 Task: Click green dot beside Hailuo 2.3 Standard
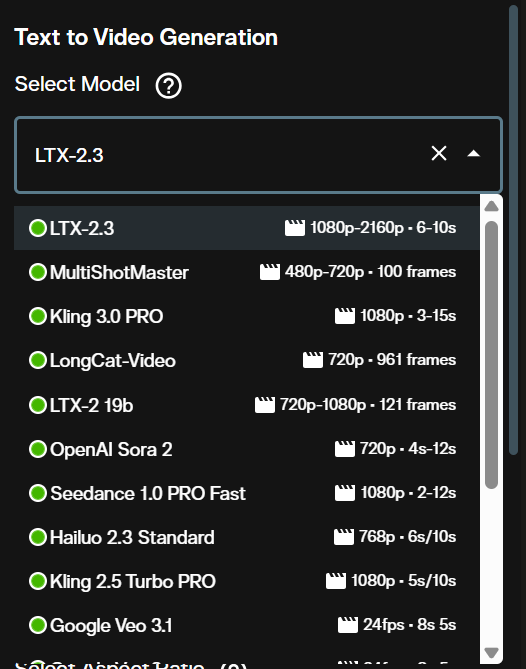tap(38, 537)
